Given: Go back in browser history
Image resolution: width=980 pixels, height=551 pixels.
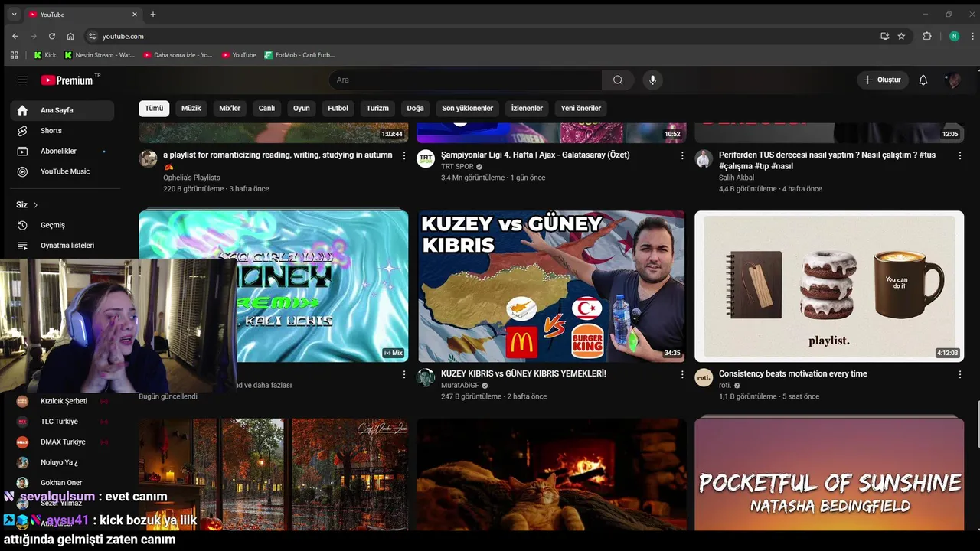Looking at the screenshot, I should coord(15,36).
